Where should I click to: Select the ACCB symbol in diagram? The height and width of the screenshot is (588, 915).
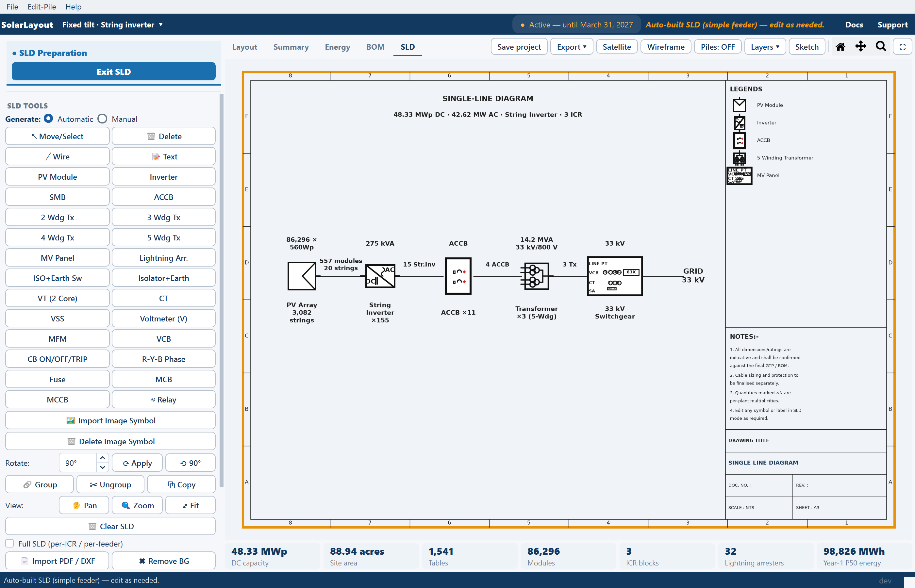point(458,276)
